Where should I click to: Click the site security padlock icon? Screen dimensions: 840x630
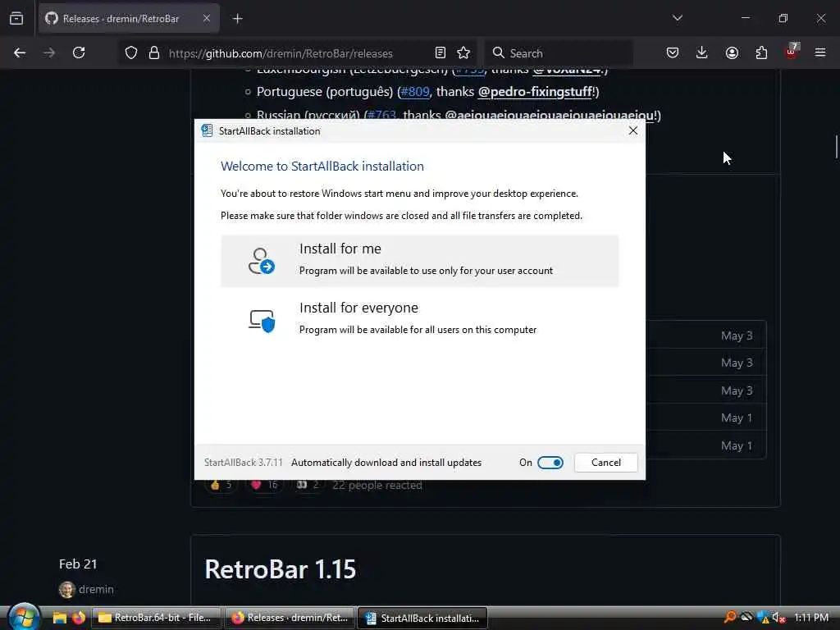click(x=154, y=52)
